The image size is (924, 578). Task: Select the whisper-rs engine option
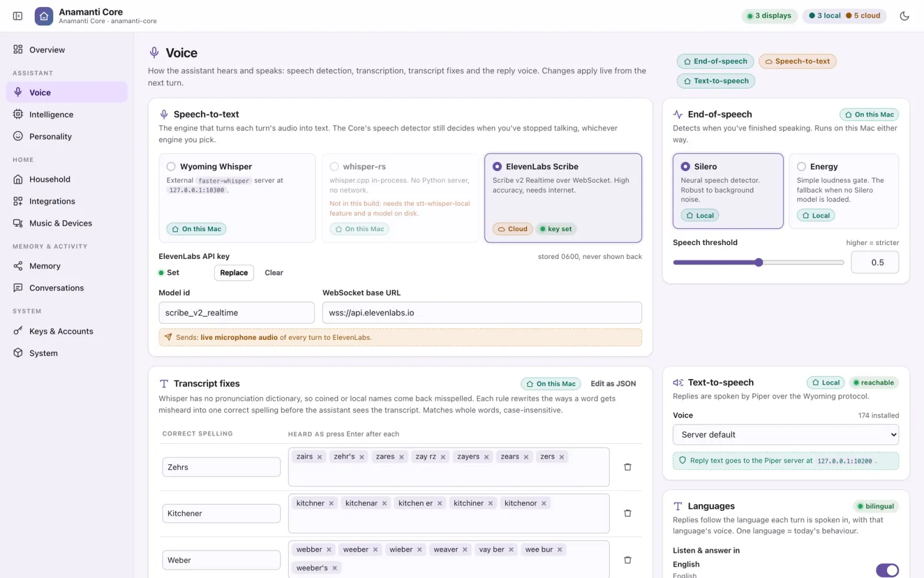[x=400, y=198]
